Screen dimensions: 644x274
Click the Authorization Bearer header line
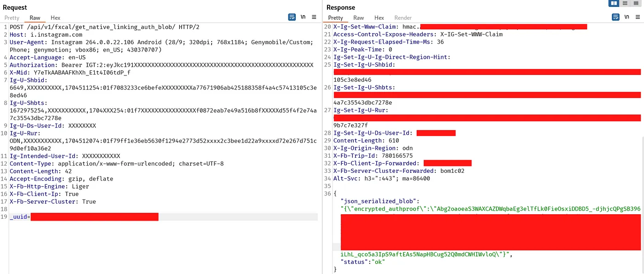coord(161,65)
